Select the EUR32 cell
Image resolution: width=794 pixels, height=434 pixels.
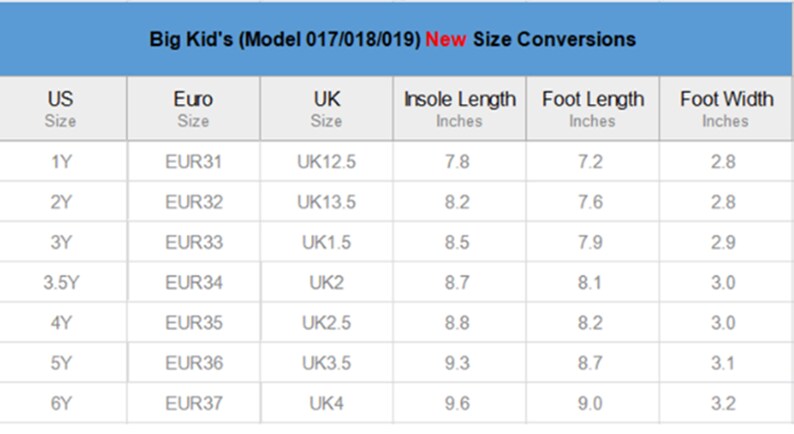pyautogui.click(x=193, y=202)
